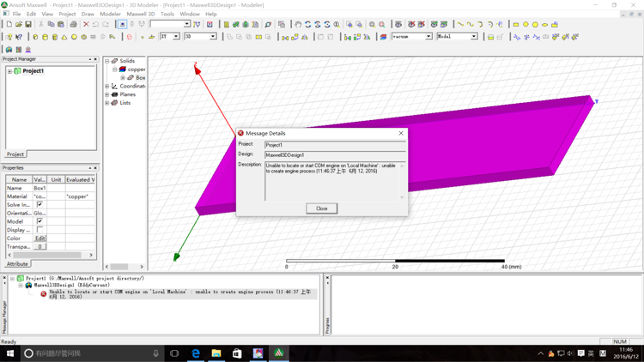
Task: Select the Draw box tool
Action: pos(35,37)
